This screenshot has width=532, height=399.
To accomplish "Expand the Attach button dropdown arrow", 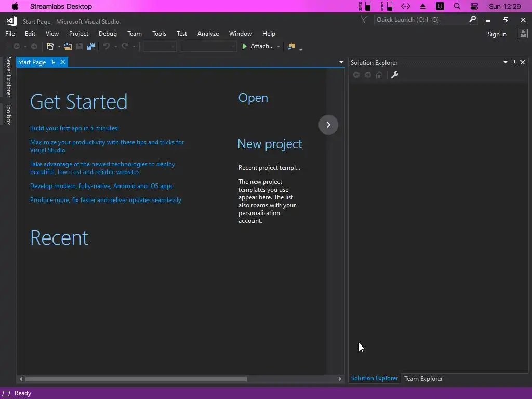I will (278, 46).
